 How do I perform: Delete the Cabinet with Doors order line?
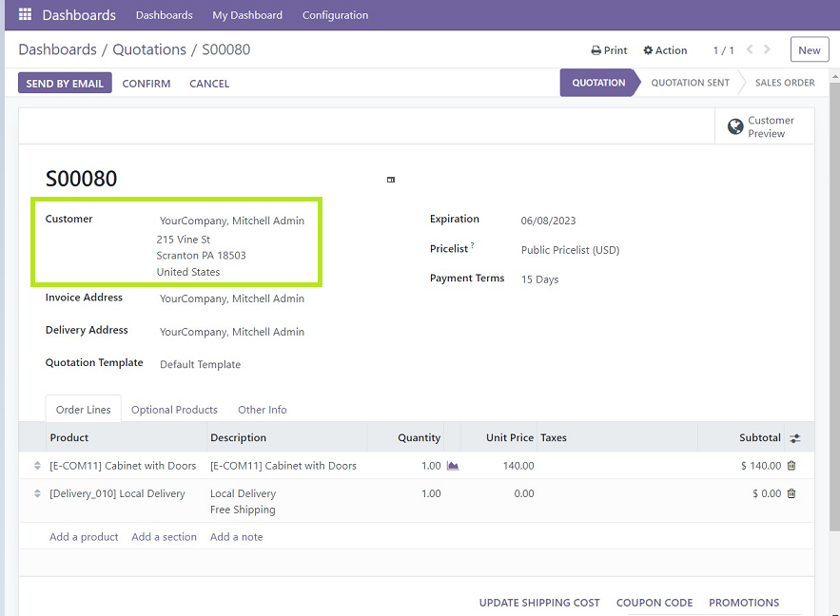coord(791,466)
